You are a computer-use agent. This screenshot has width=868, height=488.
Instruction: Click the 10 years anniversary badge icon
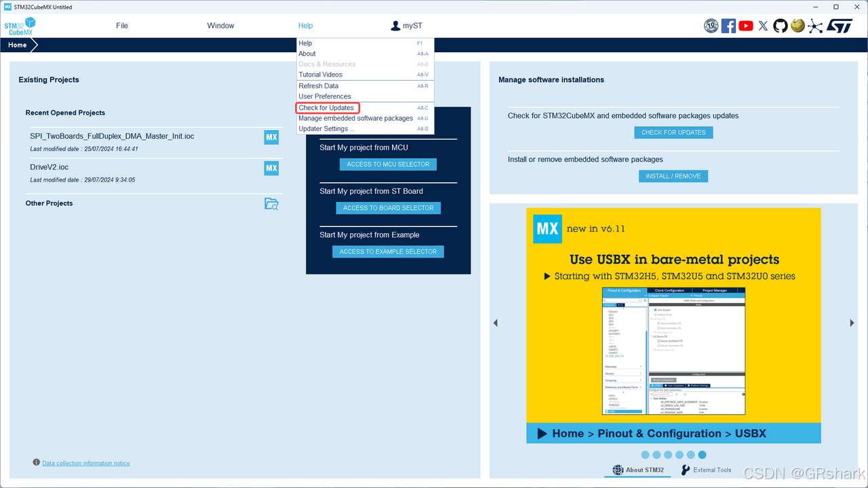pos(711,26)
